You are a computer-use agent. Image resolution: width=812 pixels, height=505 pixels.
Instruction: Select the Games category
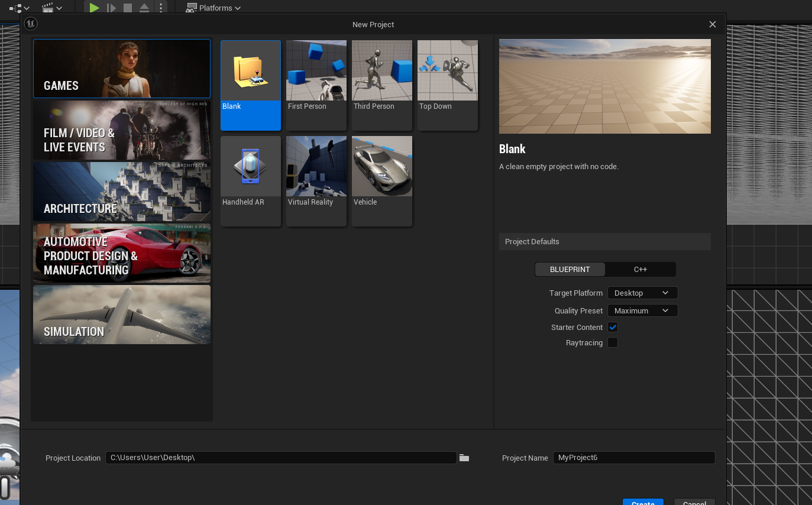coord(122,69)
